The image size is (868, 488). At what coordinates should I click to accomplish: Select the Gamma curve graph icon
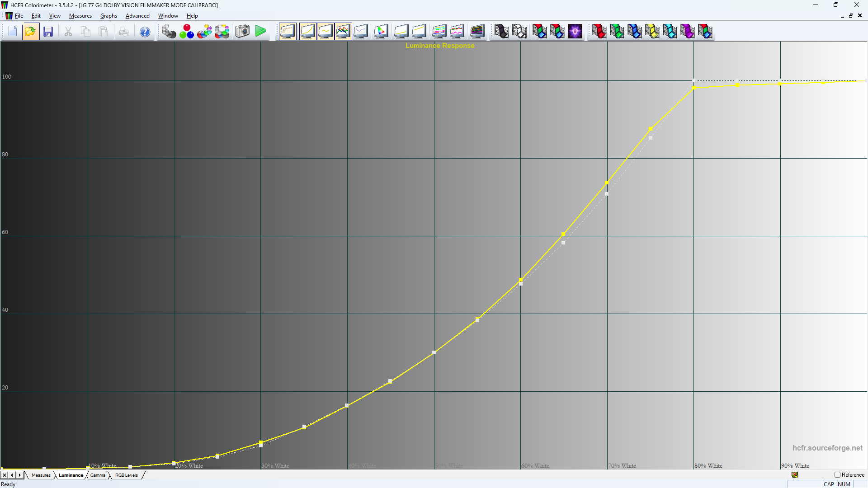pyautogui.click(x=325, y=31)
